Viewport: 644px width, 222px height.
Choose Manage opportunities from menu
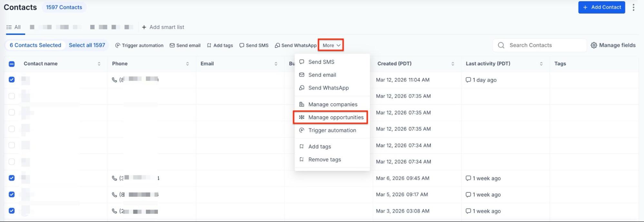tap(335, 117)
